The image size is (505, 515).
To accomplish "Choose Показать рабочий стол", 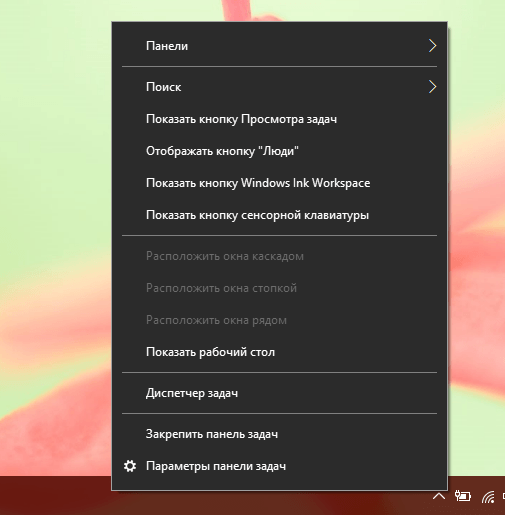I will coord(279,352).
